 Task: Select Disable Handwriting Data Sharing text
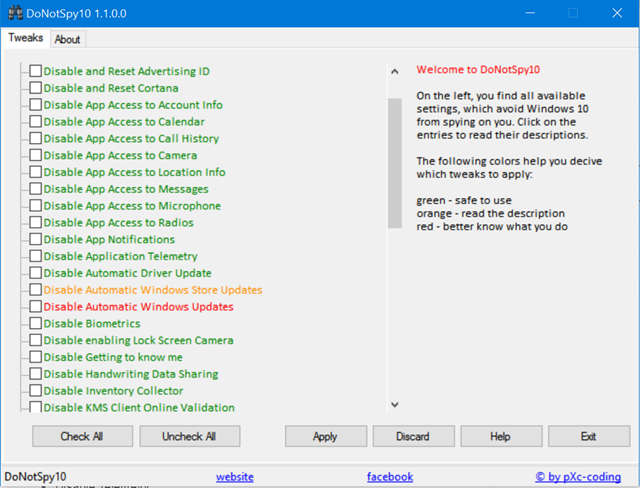point(131,374)
